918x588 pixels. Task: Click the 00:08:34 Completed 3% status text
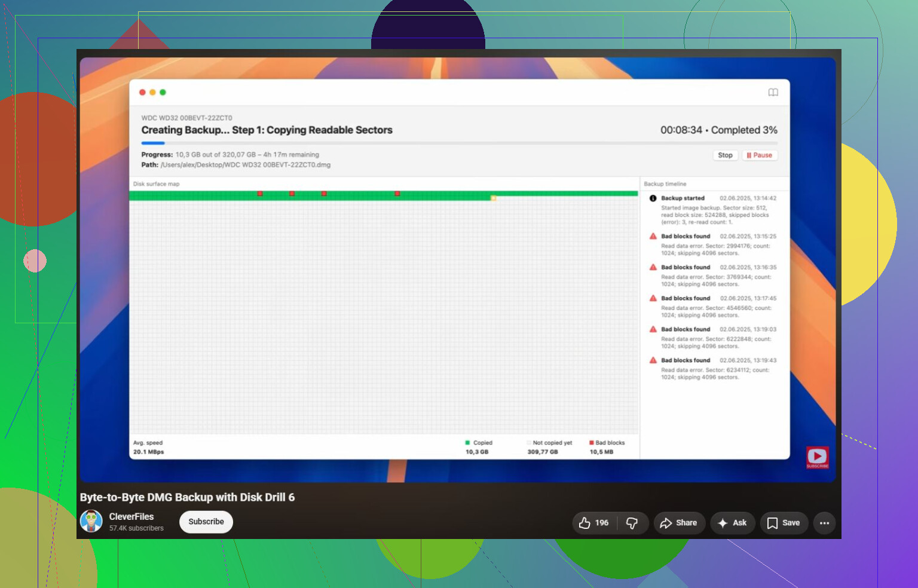click(x=719, y=130)
